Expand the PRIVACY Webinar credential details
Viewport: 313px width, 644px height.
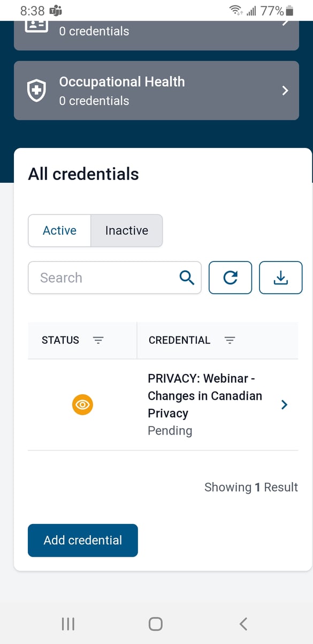(284, 405)
